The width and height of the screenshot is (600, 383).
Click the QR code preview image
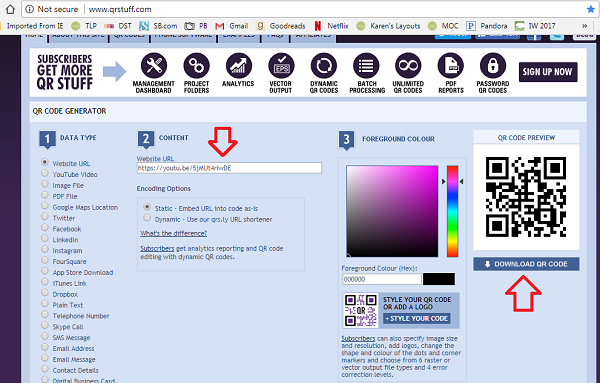point(526,197)
